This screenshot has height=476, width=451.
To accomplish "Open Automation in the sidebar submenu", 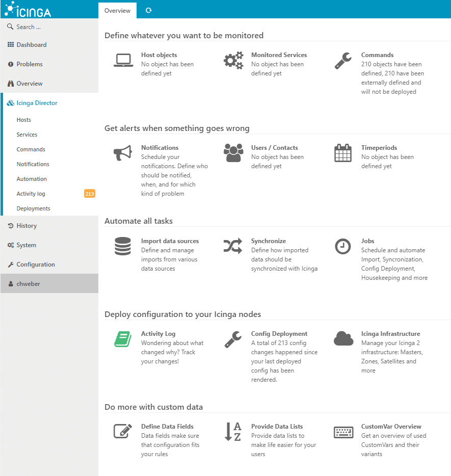I will 32,179.
